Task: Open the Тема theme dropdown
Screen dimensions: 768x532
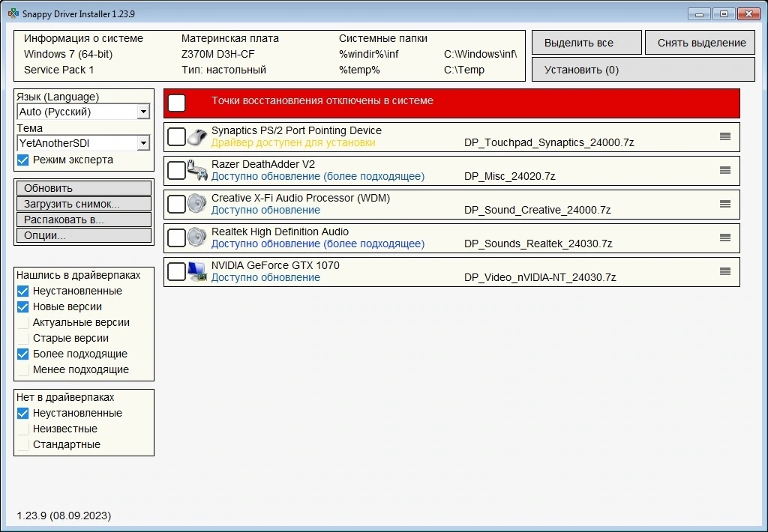Action: click(83, 143)
